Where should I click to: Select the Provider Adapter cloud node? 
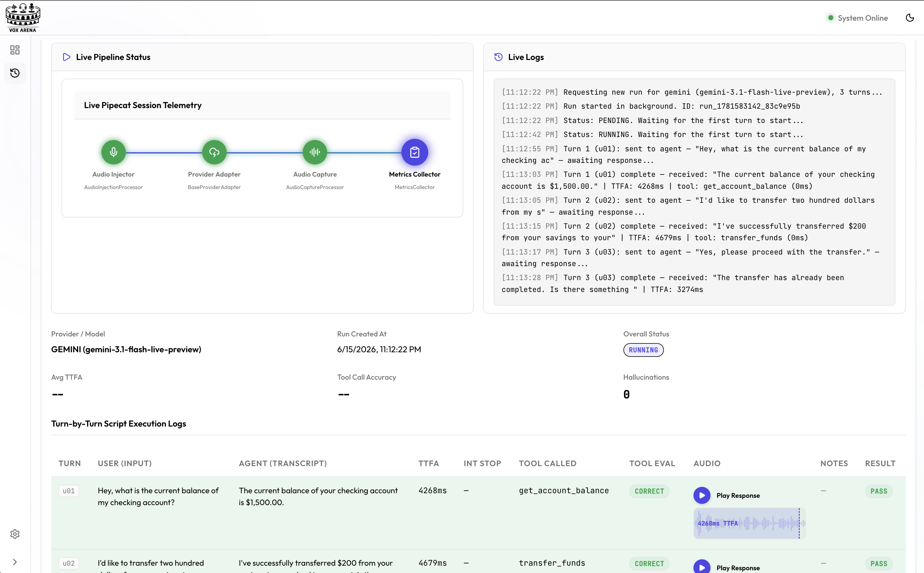(x=214, y=152)
